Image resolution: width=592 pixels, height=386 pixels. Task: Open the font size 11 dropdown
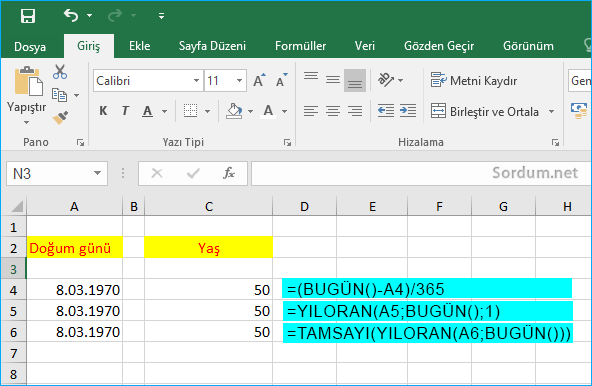(239, 80)
